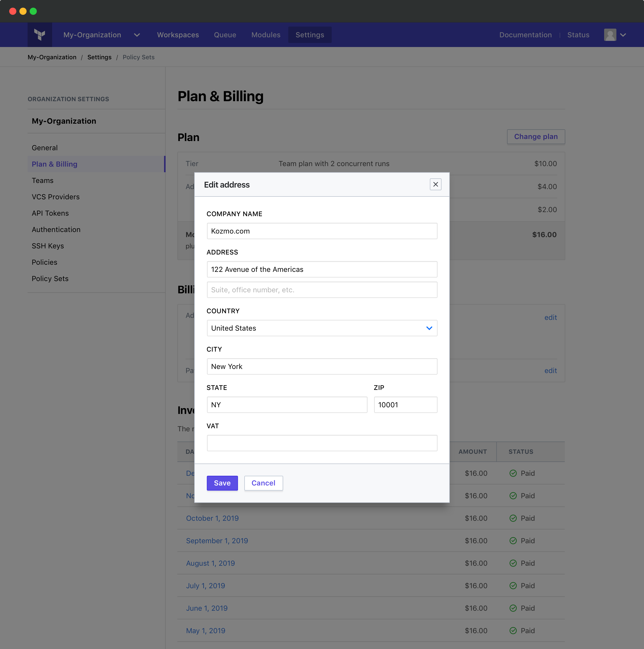This screenshot has width=644, height=649.
Task: Click the $16.00 monthly total value
Action: tap(544, 235)
